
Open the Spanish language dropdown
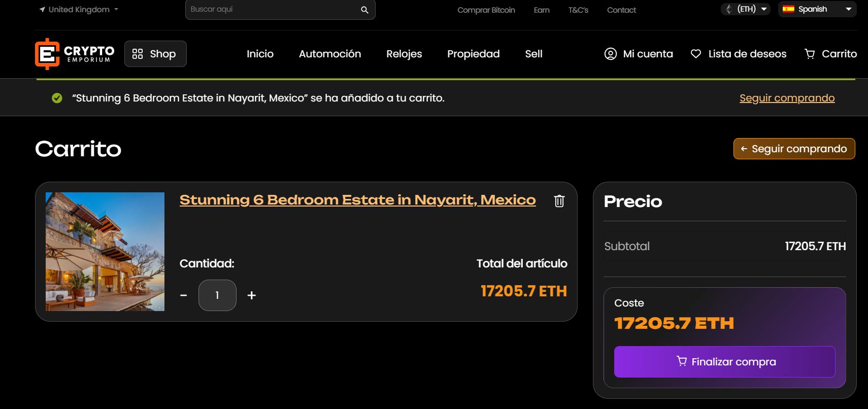(x=817, y=9)
